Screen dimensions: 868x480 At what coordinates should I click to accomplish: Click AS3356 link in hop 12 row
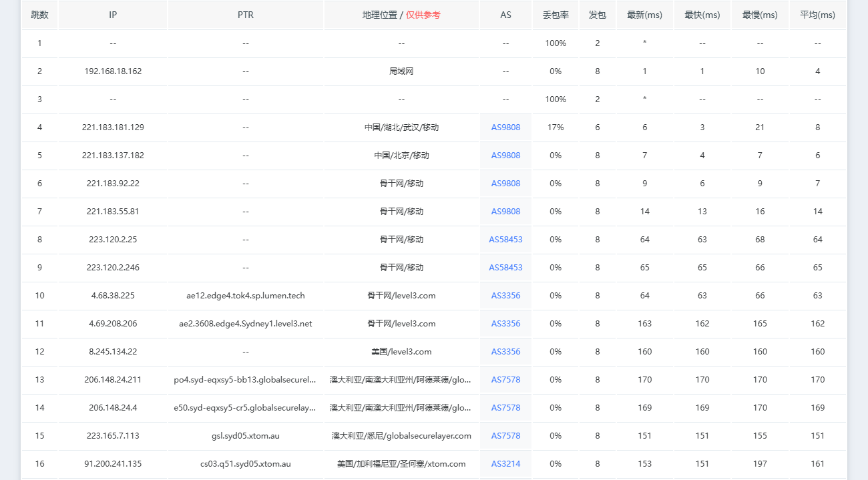[x=505, y=352]
